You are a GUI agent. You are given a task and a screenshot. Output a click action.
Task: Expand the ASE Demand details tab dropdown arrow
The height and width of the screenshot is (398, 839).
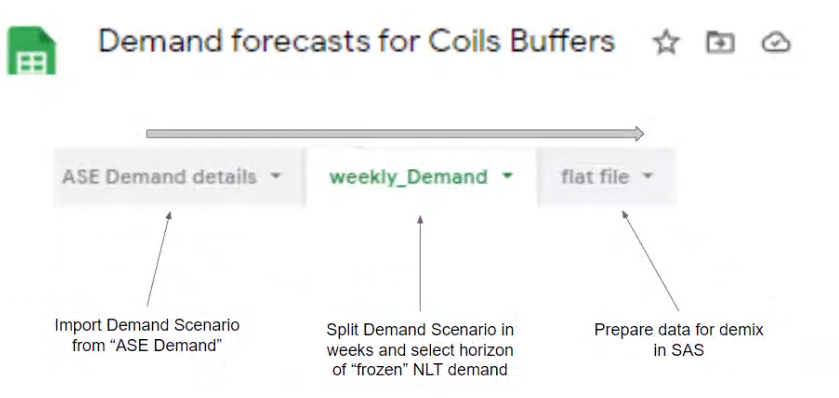point(275,175)
